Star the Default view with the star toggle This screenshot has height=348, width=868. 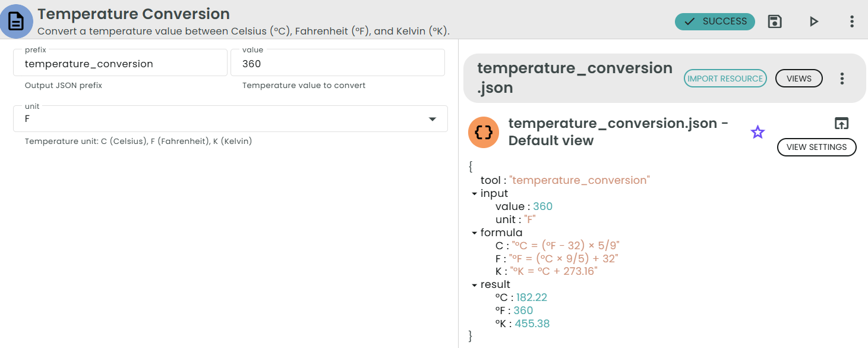click(x=757, y=132)
